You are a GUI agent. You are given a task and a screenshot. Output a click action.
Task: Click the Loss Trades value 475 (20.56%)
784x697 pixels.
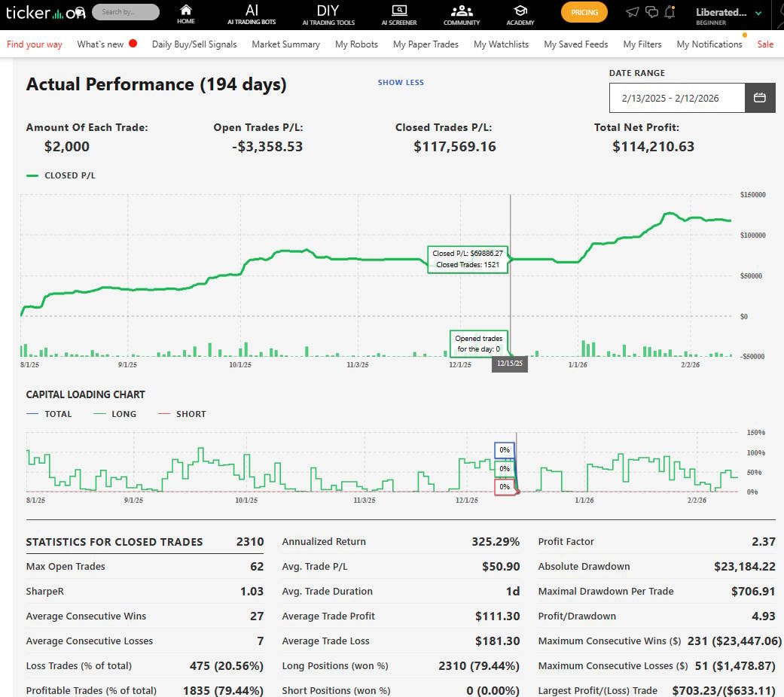pos(226,666)
